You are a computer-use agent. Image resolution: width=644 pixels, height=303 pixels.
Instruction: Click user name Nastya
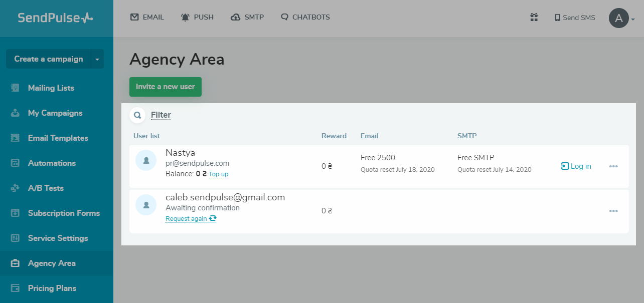tap(181, 153)
